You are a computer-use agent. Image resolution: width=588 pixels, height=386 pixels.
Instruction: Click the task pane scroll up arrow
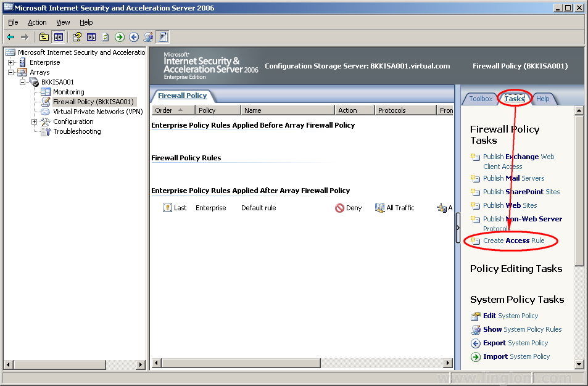coord(579,110)
